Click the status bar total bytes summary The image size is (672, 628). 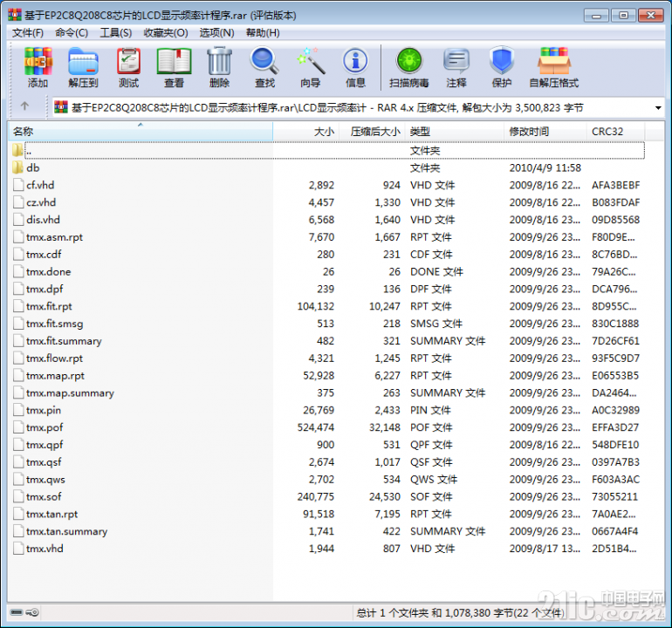pyautogui.click(x=460, y=613)
